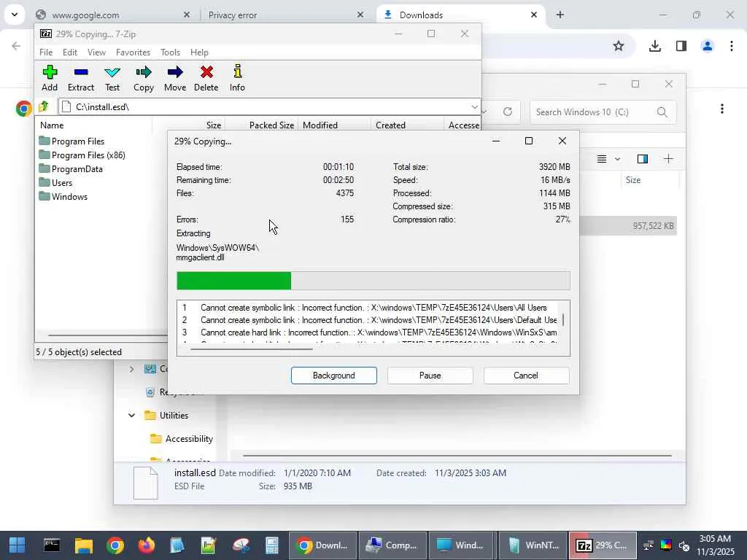Open the Tools menu in 7-Zip
The height and width of the screenshot is (560, 747).
pos(170,52)
